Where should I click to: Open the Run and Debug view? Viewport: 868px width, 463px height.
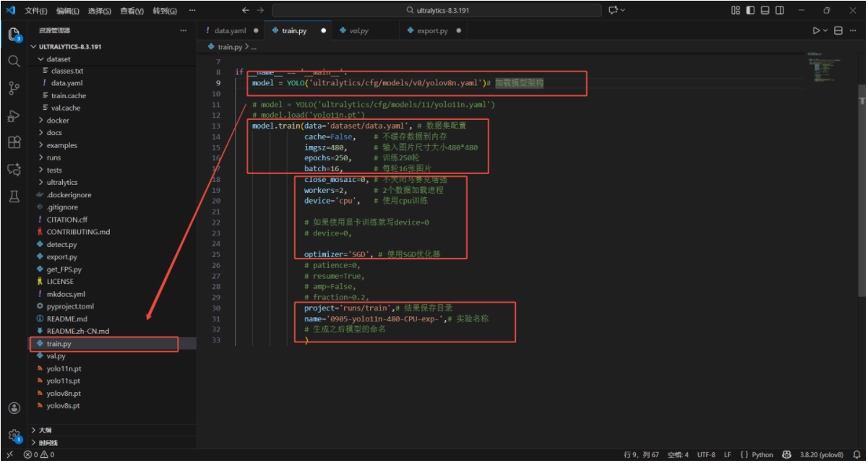tap(14, 116)
